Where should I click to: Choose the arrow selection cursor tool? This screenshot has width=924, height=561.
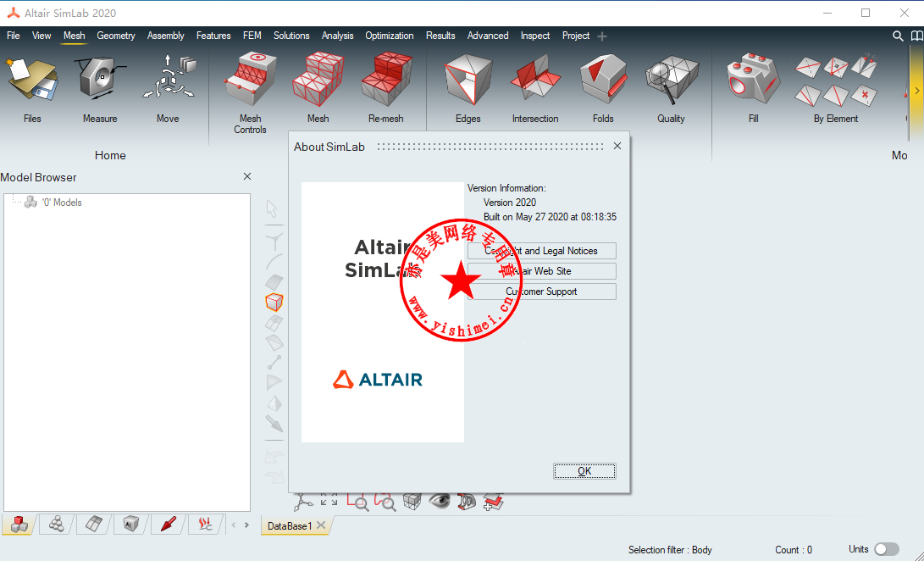(x=272, y=208)
